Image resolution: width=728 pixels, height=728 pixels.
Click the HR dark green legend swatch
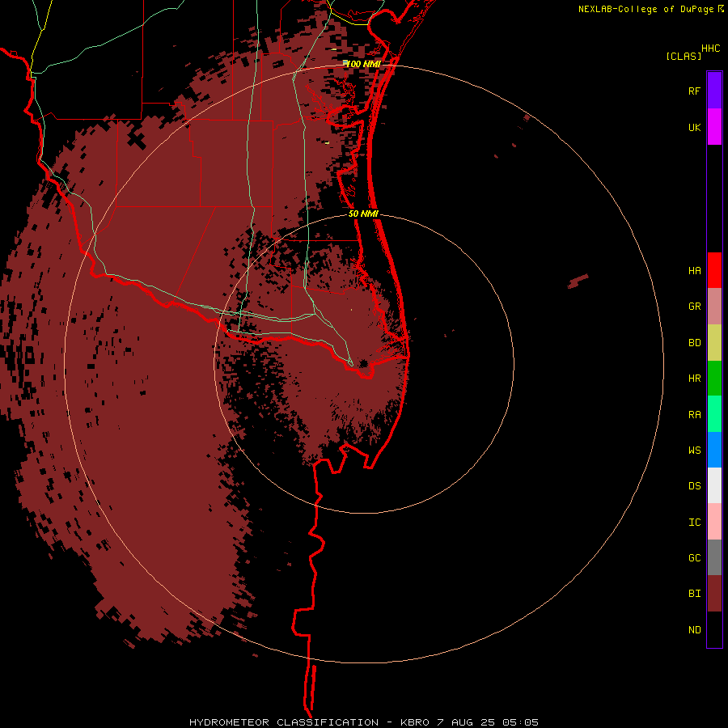click(x=714, y=379)
